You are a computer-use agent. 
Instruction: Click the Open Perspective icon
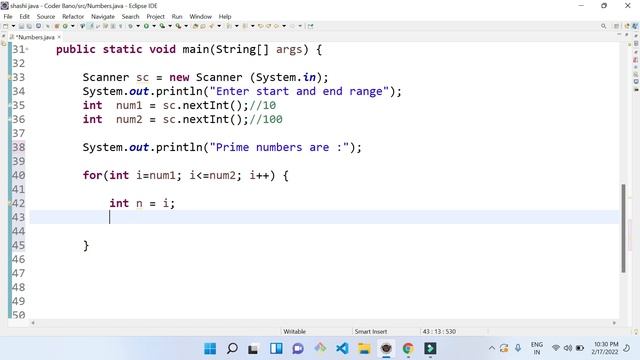click(x=617, y=26)
